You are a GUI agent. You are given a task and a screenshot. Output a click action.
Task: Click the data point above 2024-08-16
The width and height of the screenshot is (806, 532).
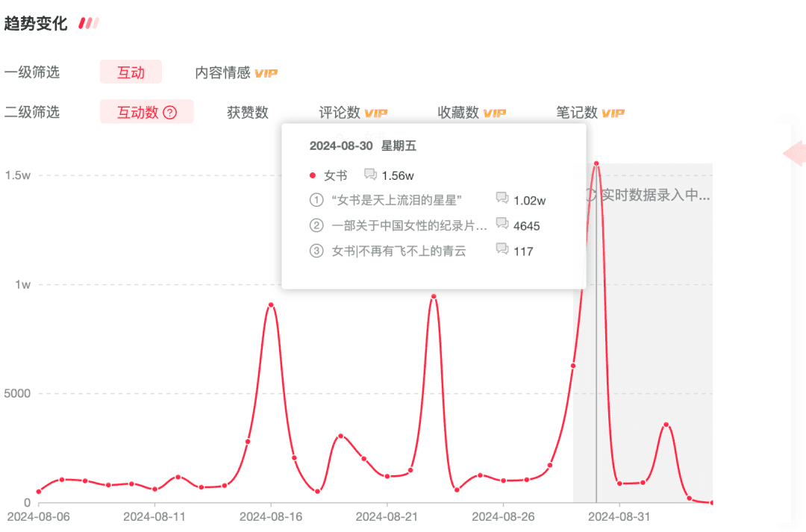pyautogui.click(x=271, y=305)
